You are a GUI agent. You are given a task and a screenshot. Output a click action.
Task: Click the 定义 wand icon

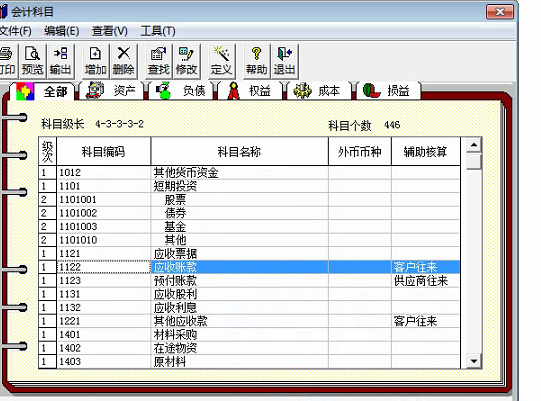[221, 61]
